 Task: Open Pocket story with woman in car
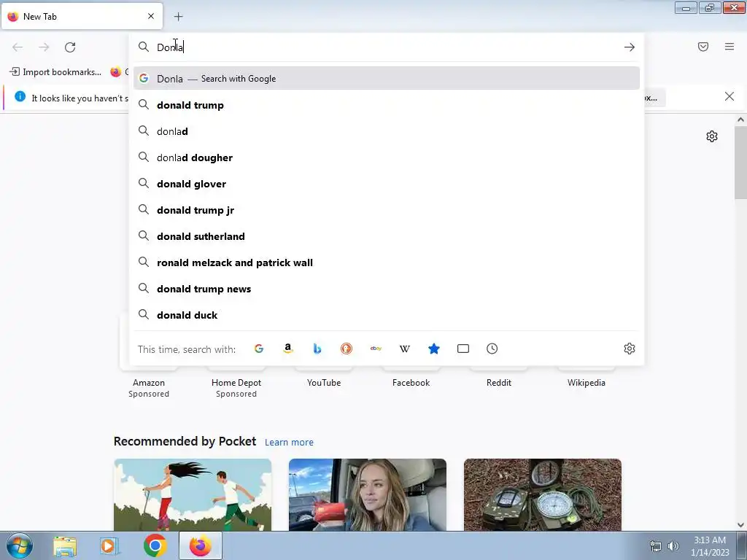coord(368,495)
